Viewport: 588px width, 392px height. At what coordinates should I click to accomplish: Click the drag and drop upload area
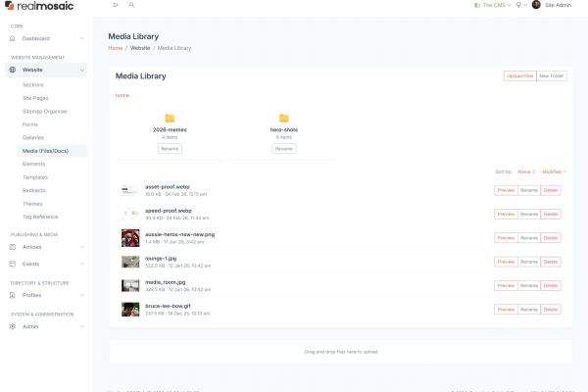(x=340, y=351)
